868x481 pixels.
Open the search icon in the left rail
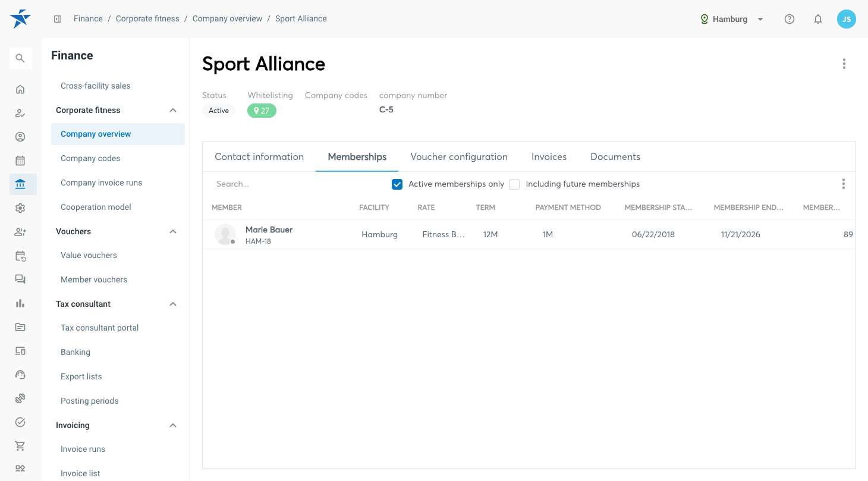tap(20, 58)
